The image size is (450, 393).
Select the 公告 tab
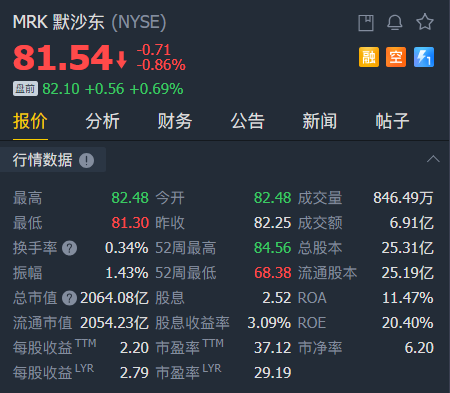(x=247, y=121)
